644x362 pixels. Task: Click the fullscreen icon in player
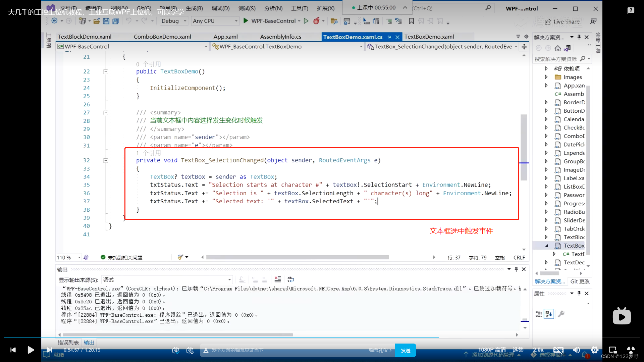(x=631, y=350)
